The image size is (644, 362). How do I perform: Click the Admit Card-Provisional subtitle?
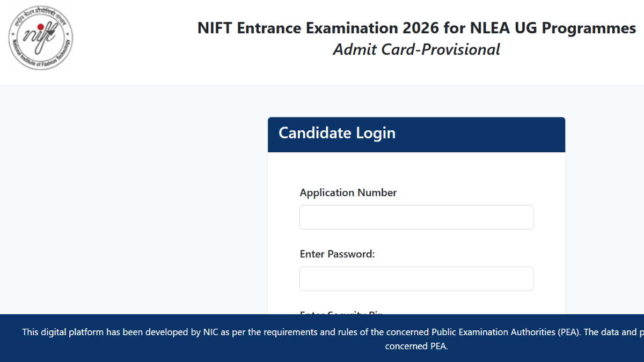416,49
